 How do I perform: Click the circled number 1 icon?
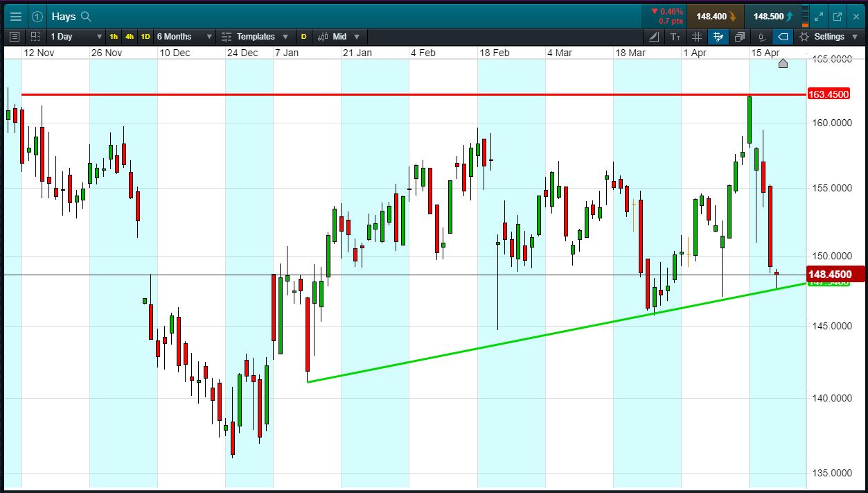click(x=37, y=16)
